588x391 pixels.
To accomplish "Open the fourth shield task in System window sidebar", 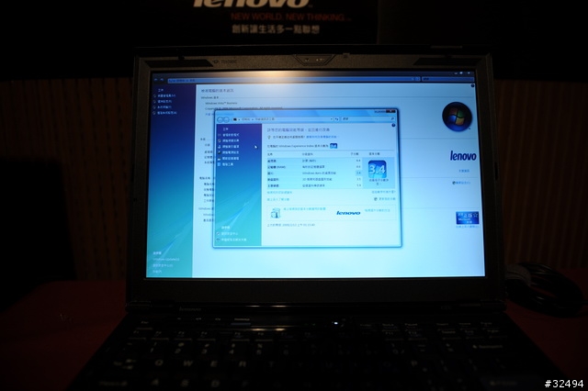I will click(165, 113).
